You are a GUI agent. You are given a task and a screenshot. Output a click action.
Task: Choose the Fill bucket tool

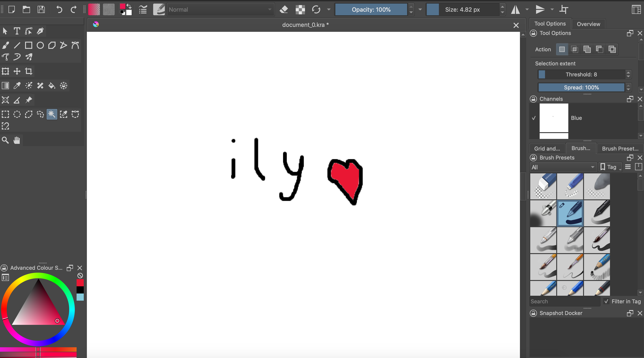52,86
